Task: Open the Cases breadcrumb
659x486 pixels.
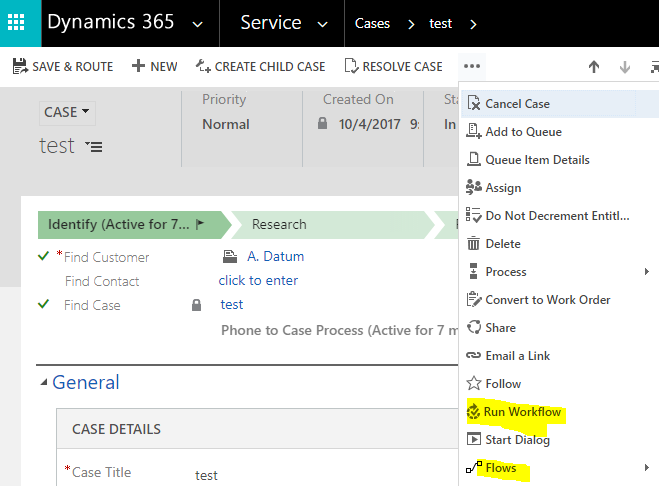Action: (372, 24)
